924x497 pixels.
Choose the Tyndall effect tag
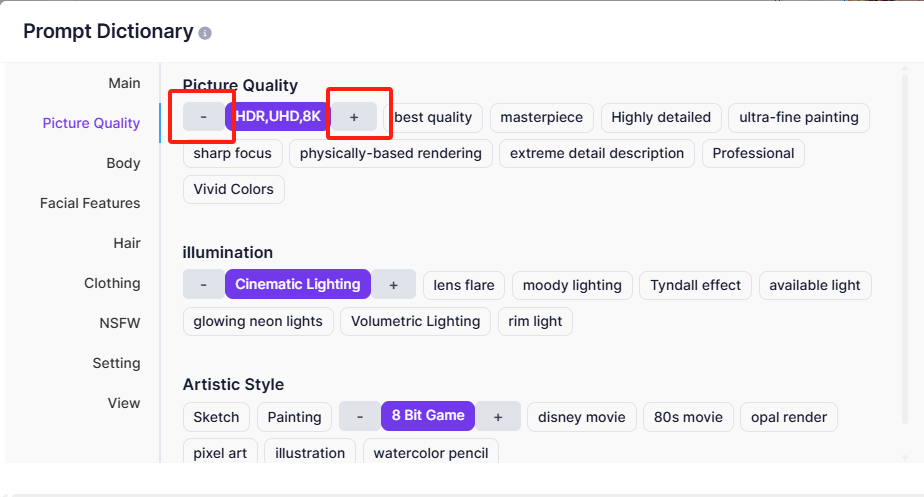pos(695,285)
